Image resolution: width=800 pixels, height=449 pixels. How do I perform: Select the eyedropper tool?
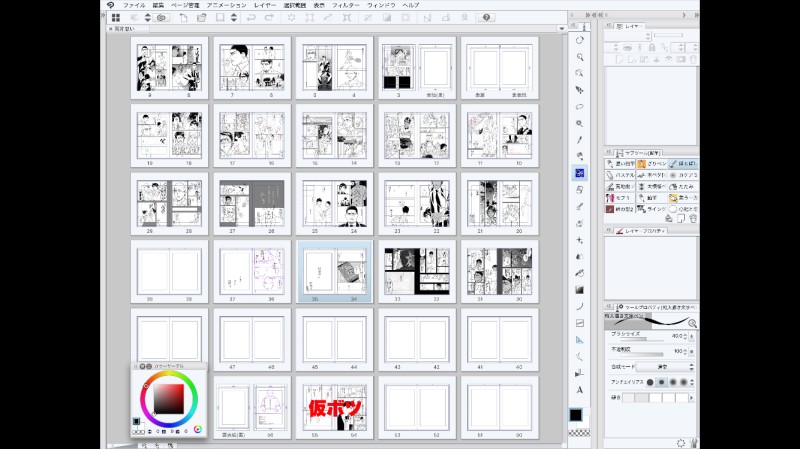(x=580, y=140)
